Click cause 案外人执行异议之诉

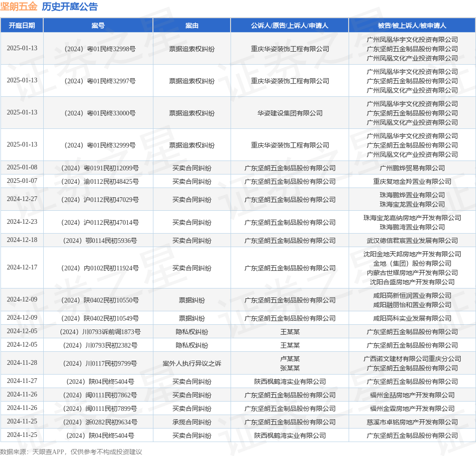point(192,363)
